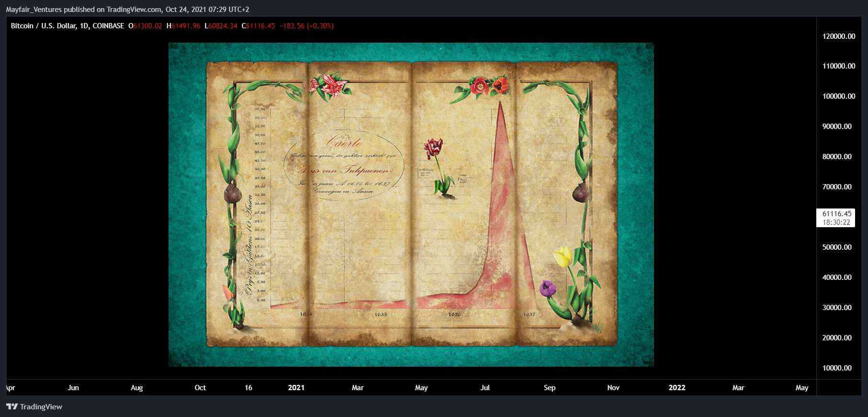Click the TradingView wordmark at the bottom

[41, 406]
